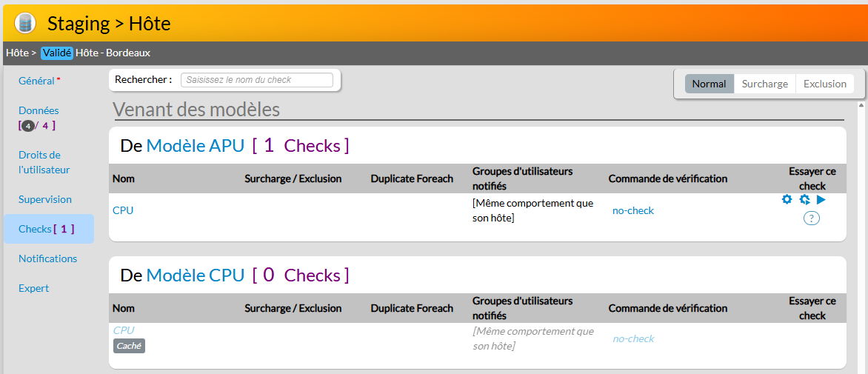Click the database icon beside Staging title
Screen dimensions: 868x374
click(25, 24)
